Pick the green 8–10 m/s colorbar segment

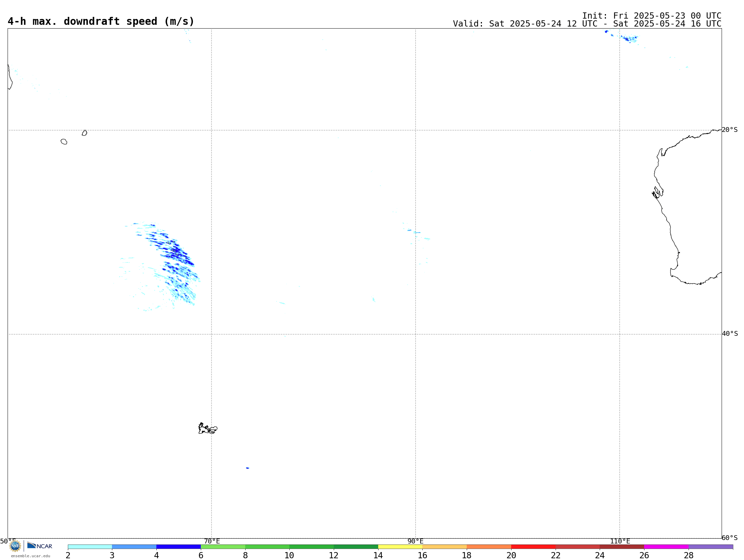267,547
